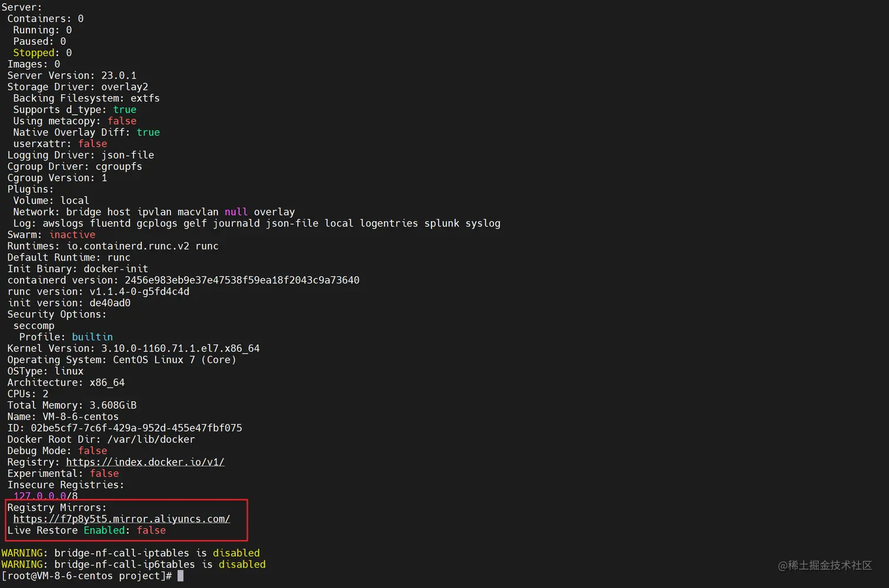This screenshot has width=889, height=588.
Task: Click 'CentOS Linux 7 (Core)' text
Action: pos(175,360)
